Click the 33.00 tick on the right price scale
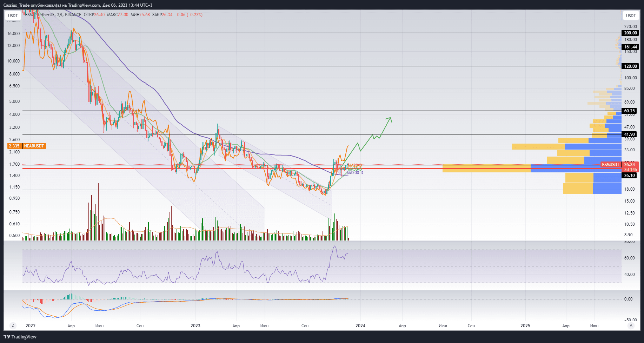Viewport: 644px width, 343px height. [630, 150]
